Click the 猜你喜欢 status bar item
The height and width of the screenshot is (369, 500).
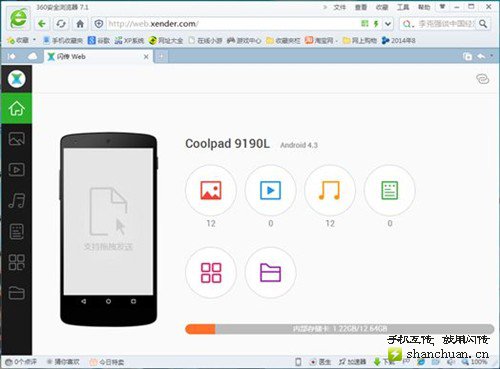(63, 362)
